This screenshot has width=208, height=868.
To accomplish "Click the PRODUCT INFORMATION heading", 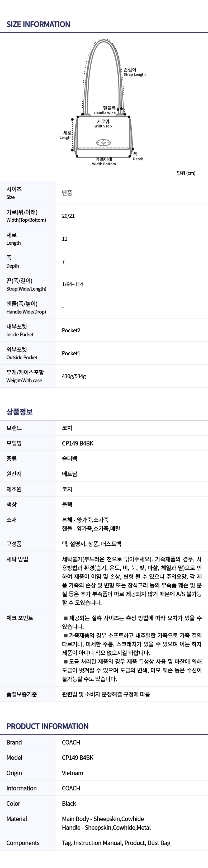I will [48, 726].
